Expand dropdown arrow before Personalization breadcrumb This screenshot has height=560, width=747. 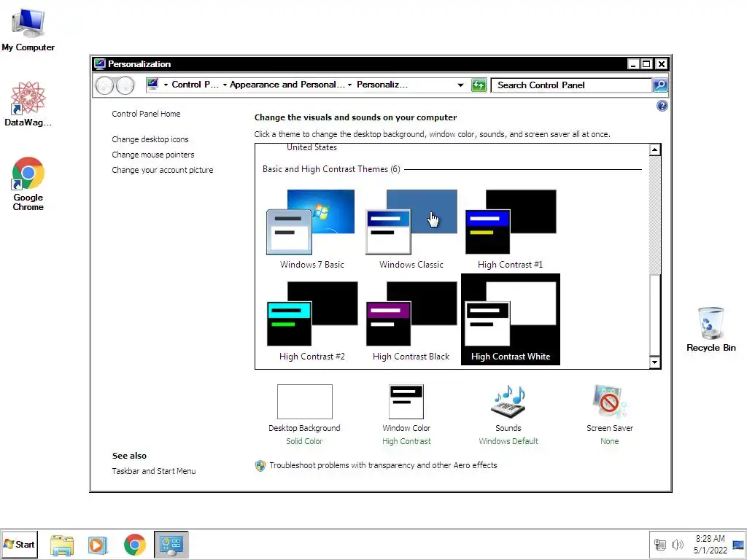point(349,85)
